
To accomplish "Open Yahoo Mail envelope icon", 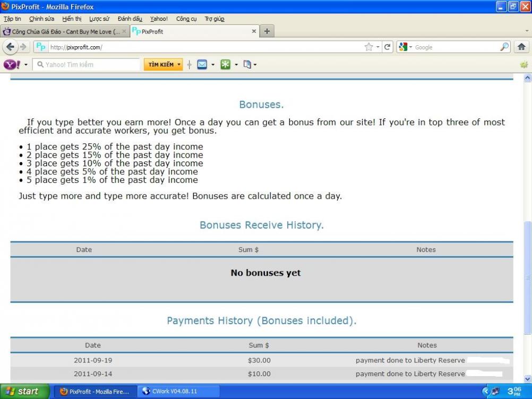I will coord(202,64).
